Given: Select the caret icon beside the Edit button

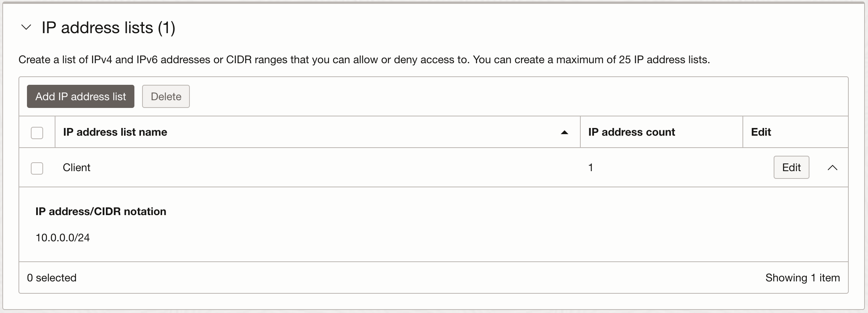Looking at the screenshot, I should click(x=833, y=168).
